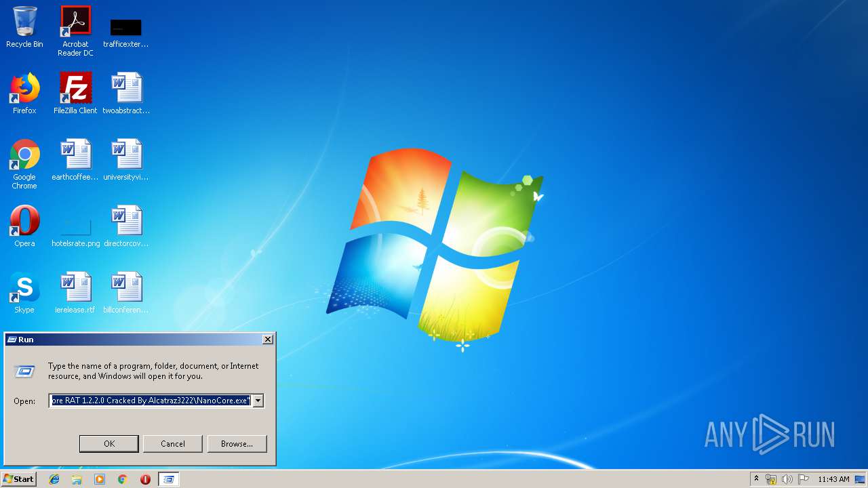Launch Chrome from the taskbar
868x488 pixels.
[123, 479]
